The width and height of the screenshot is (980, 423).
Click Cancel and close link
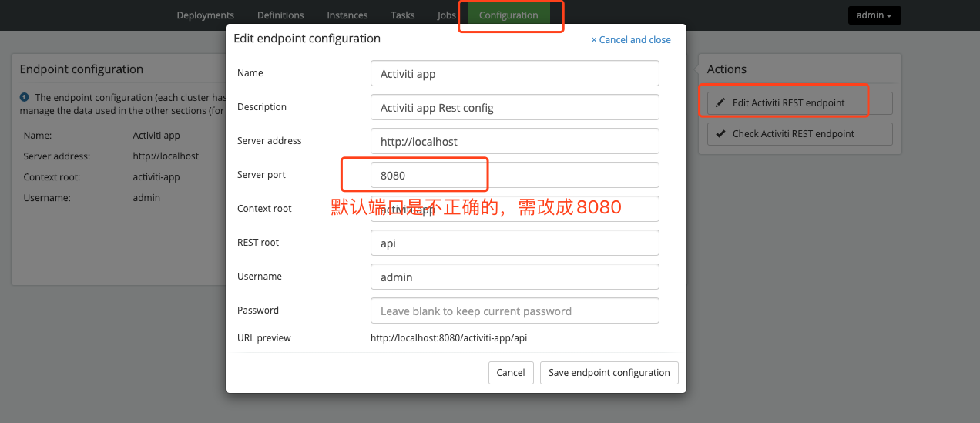(x=631, y=39)
